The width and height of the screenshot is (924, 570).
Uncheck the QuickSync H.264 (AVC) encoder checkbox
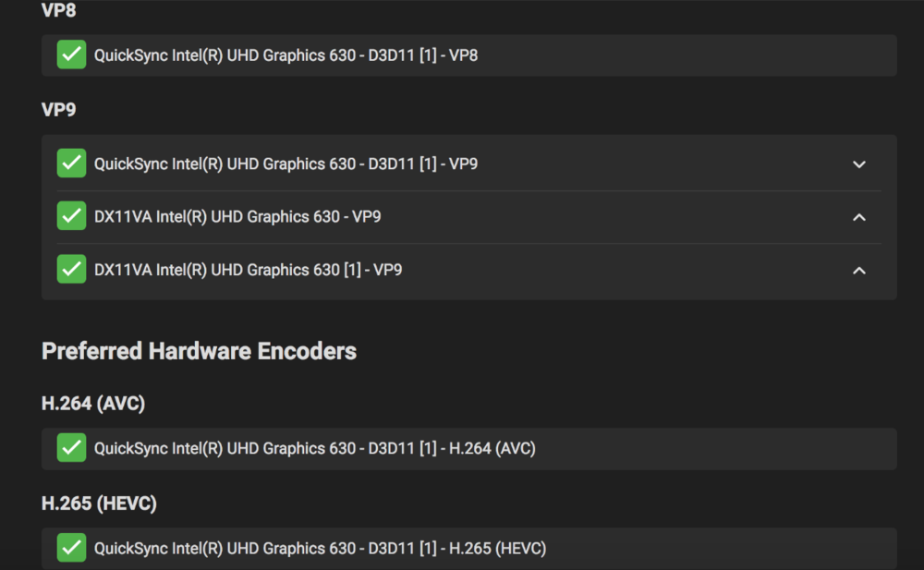71,448
